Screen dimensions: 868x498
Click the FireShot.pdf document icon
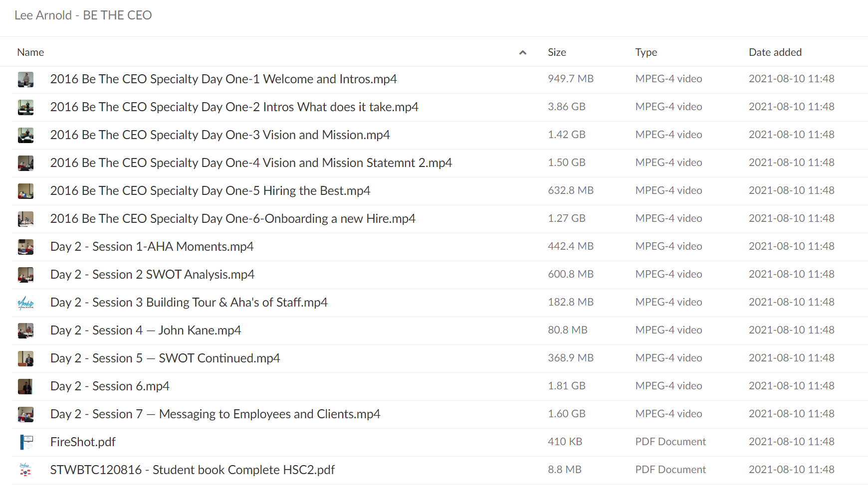click(25, 442)
